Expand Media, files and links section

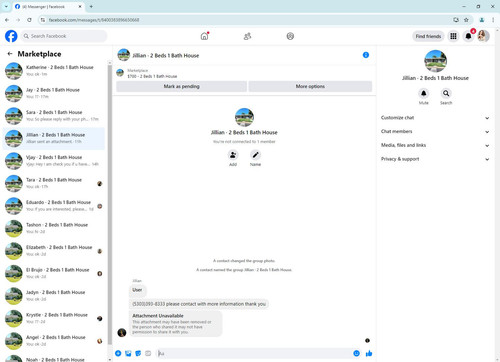point(435,145)
